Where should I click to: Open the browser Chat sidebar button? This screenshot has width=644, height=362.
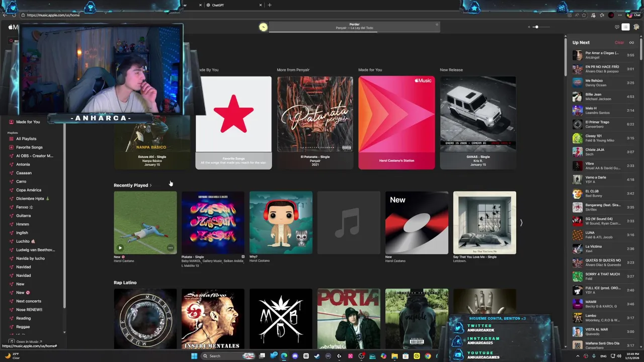coord(634,15)
